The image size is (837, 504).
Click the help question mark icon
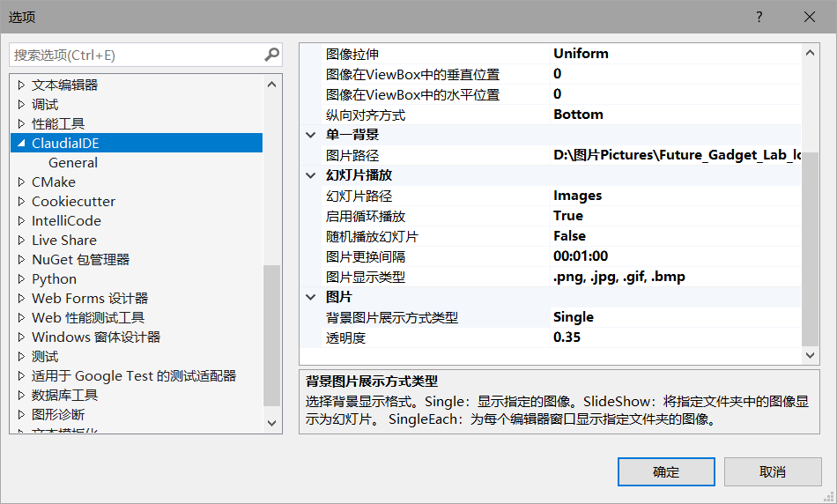pyautogui.click(x=759, y=18)
